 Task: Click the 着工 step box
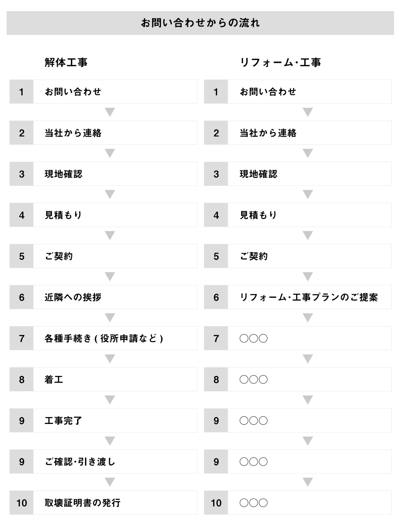point(115,380)
